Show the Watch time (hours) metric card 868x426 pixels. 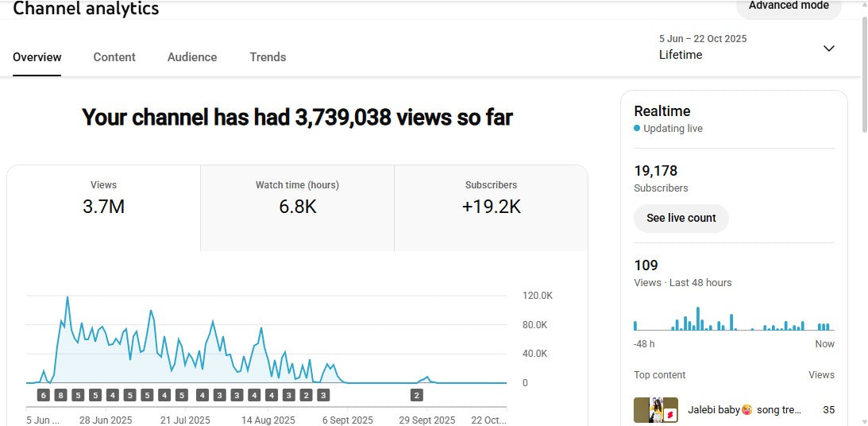(297, 199)
